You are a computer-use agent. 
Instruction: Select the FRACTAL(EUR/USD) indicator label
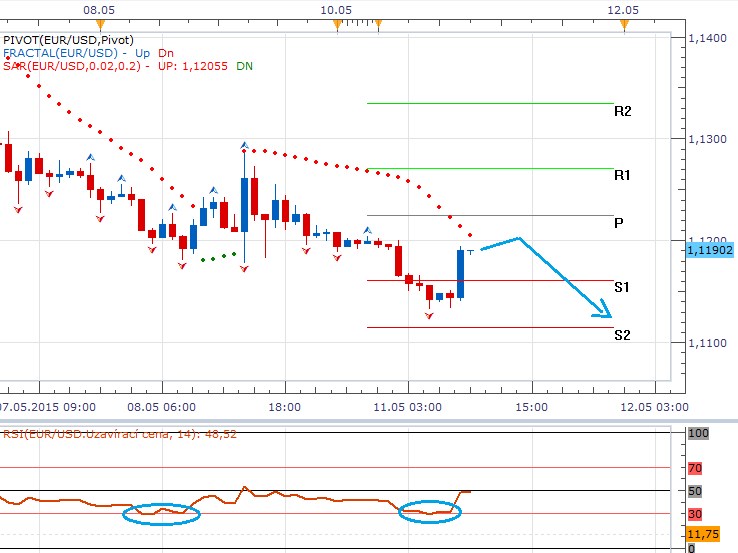tap(60, 53)
